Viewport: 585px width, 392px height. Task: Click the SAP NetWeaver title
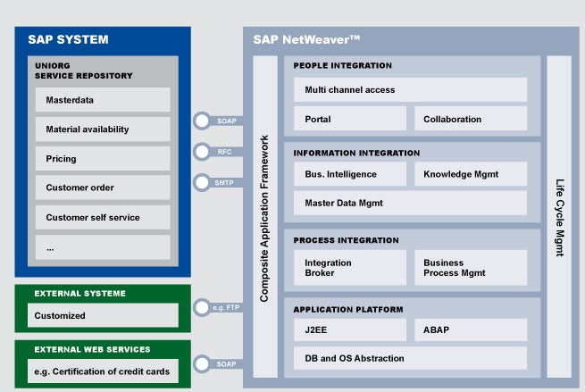(306, 39)
